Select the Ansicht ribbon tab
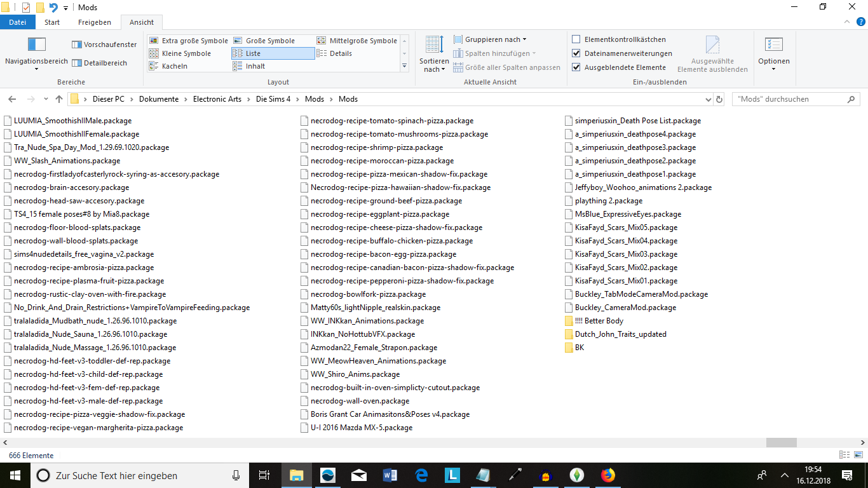The height and width of the screenshot is (488, 868). point(142,22)
